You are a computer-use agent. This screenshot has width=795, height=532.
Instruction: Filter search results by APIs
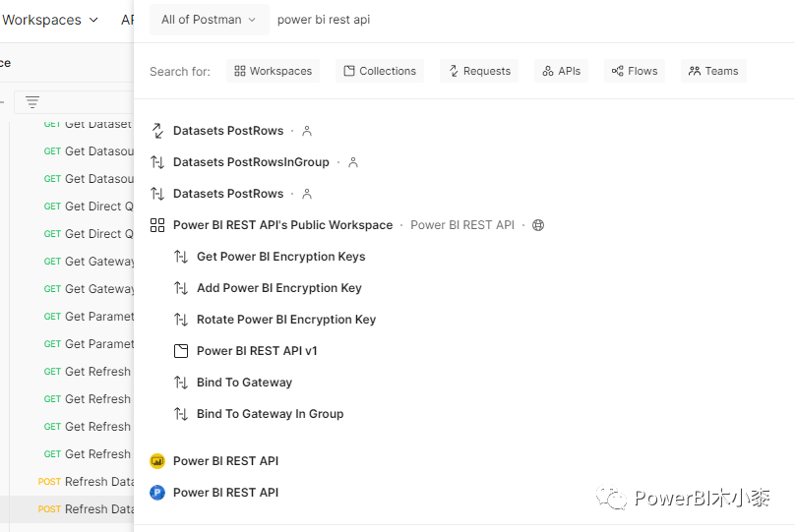(x=561, y=71)
